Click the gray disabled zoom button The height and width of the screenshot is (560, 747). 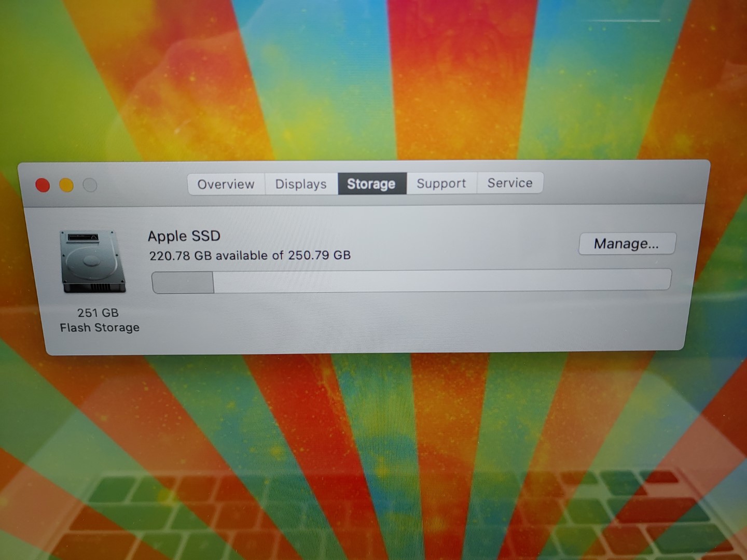click(90, 185)
